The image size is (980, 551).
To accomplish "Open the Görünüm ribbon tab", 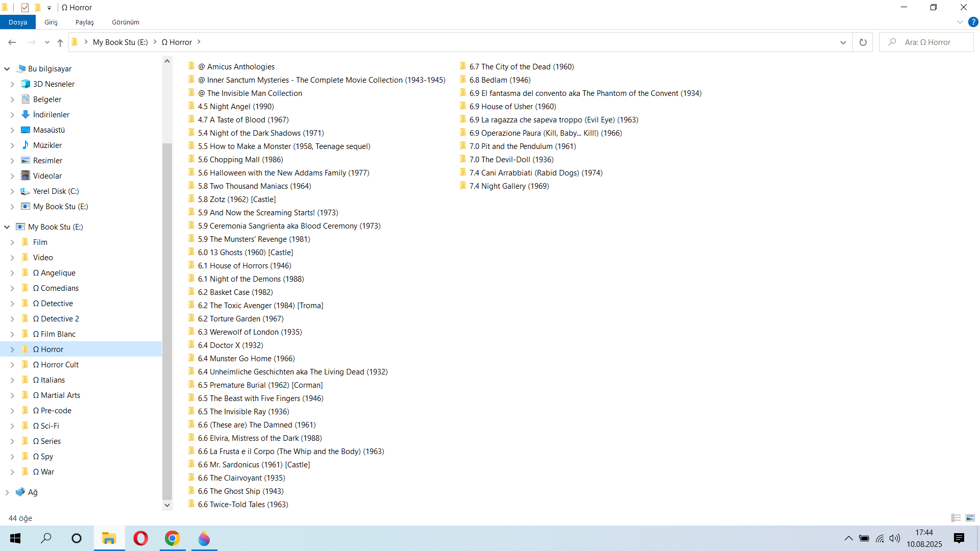I will click(x=126, y=22).
